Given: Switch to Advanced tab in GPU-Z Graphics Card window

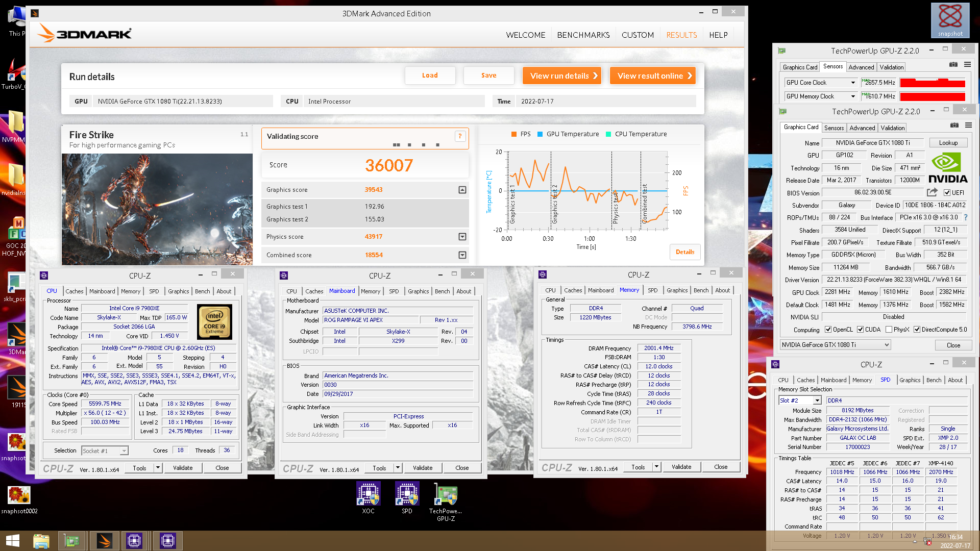Looking at the screenshot, I should (x=862, y=128).
